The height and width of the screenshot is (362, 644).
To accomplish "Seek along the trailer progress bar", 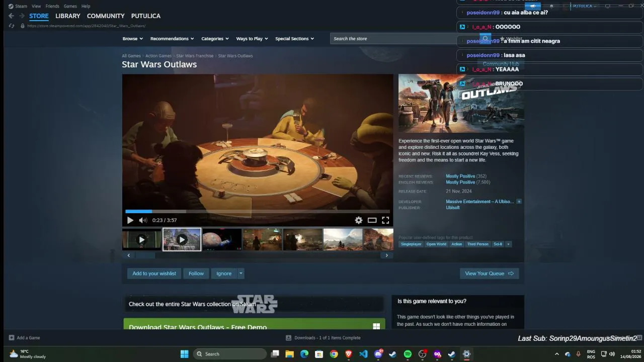I will [258, 211].
